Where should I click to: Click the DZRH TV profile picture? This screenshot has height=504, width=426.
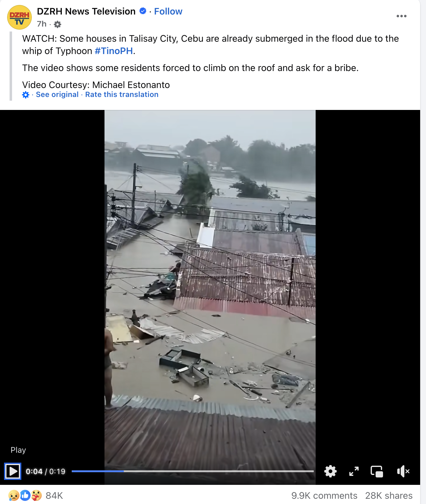coord(19,17)
